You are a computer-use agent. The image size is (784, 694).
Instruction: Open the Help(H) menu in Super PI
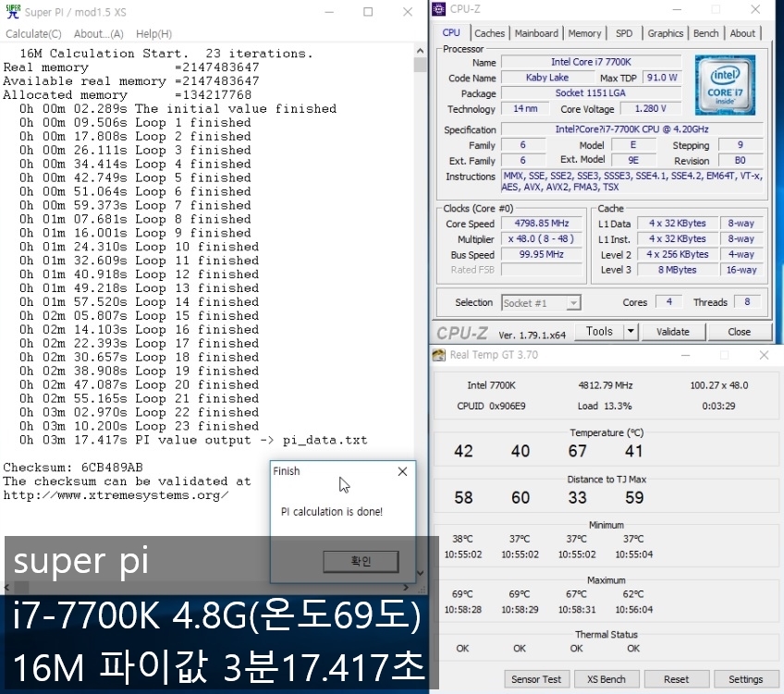click(x=154, y=34)
